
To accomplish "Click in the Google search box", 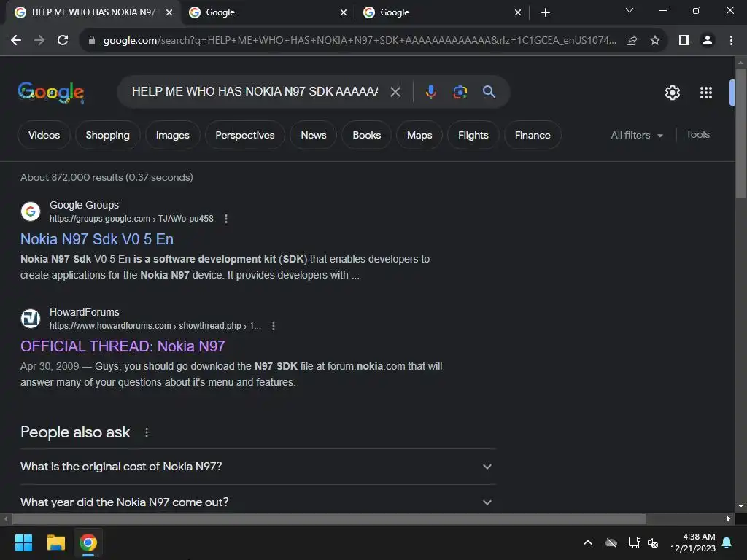I will click(255, 91).
